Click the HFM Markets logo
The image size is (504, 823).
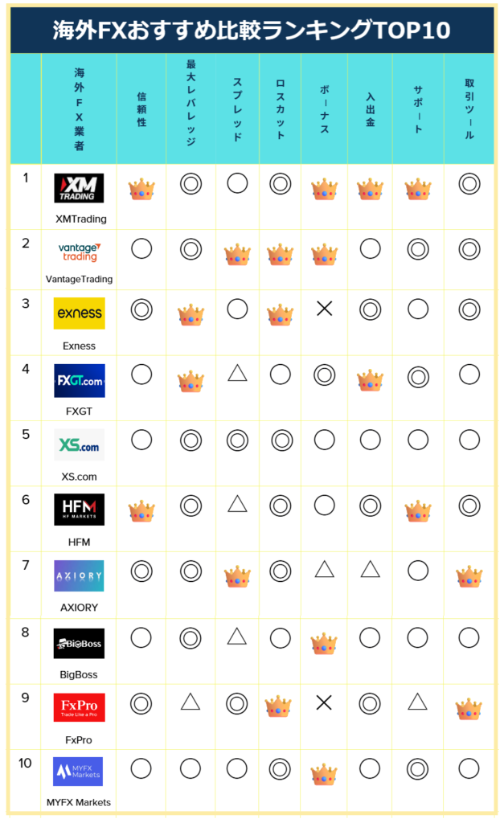coord(79,510)
